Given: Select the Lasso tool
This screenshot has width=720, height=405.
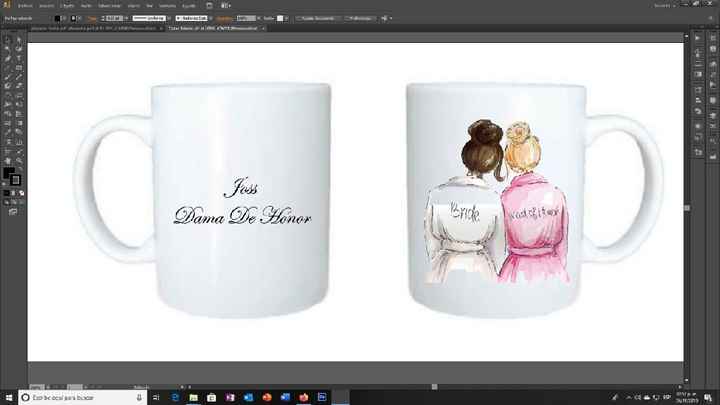Looking at the screenshot, I should point(19,49).
